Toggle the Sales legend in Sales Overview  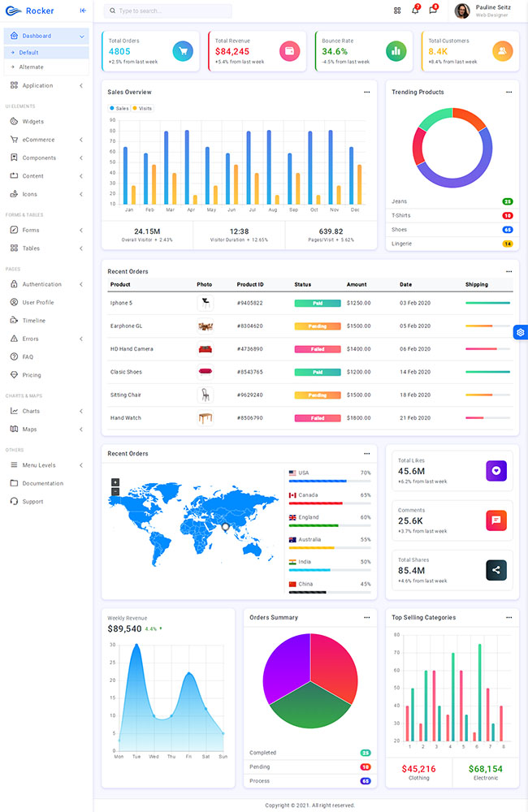tap(119, 108)
